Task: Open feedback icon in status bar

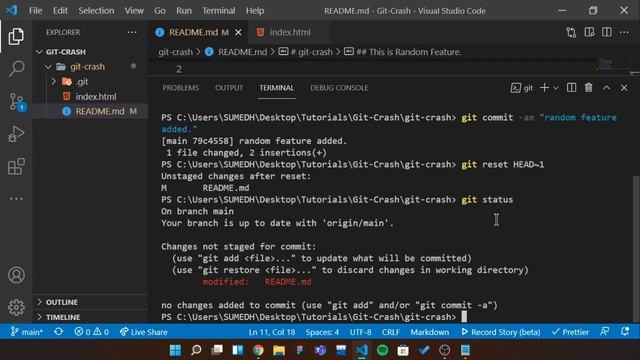Action: coord(604,332)
